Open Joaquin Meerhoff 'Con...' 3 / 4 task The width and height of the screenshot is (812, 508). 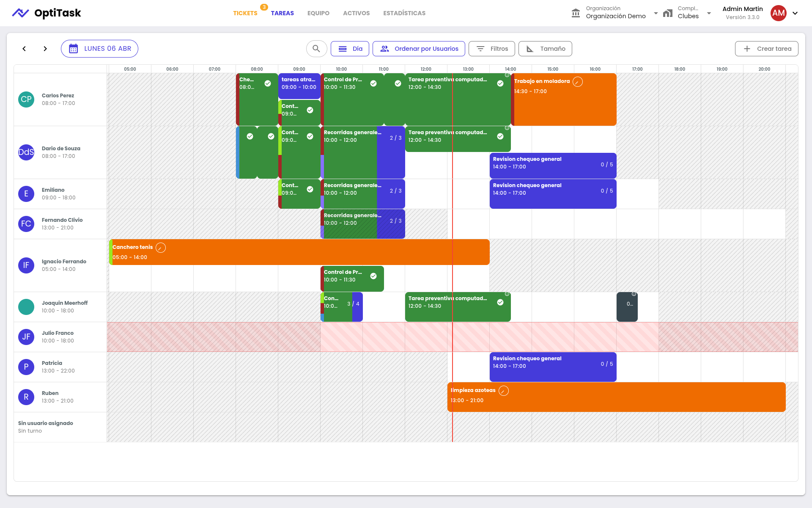342,307
